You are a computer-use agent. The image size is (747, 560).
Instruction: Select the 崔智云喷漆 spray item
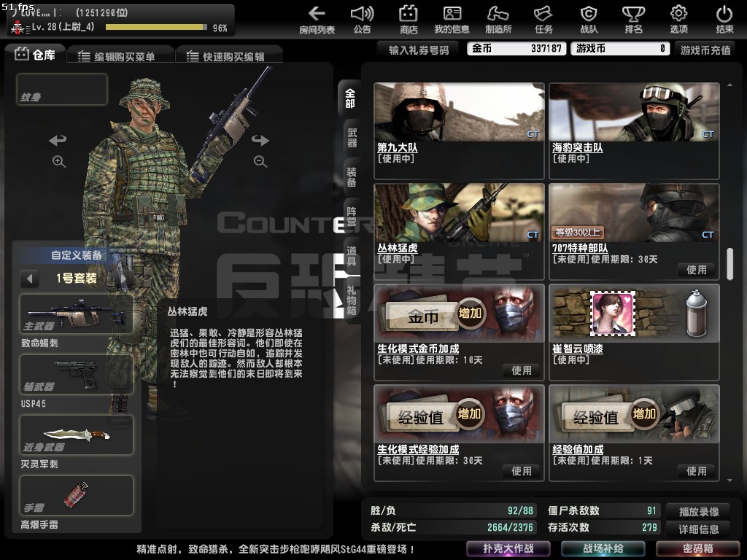[634, 332]
